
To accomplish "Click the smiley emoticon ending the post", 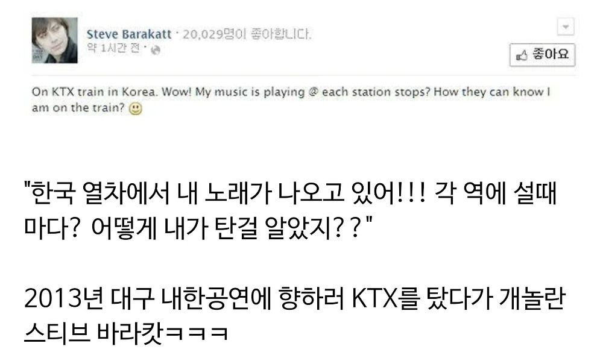I will tap(135, 108).
